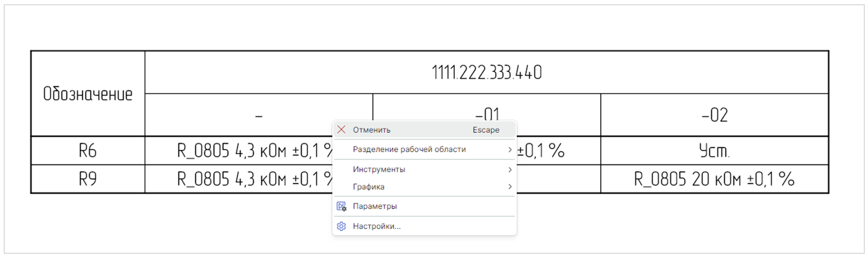Click the 1111.222.333.440 header cell
Screen dimensions: 868x257
[487, 73]
